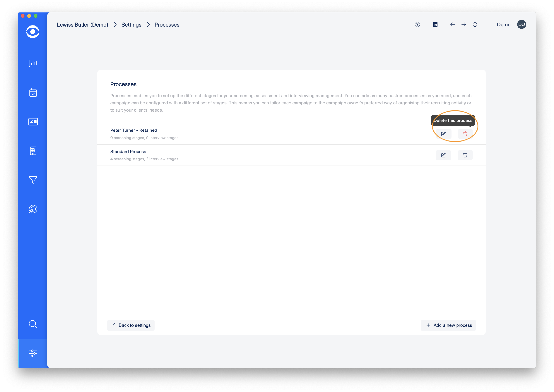Go to Settings in the breadcrumb
The height and width of the screenshot is (392, 554).
[x=131, y=25]
